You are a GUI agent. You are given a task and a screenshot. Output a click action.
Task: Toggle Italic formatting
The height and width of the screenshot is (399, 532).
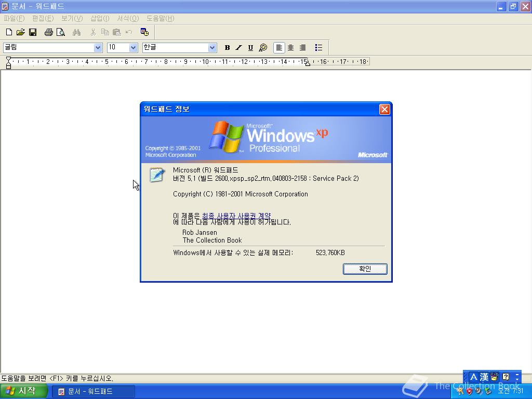pyautogui.click(x=239, y=48)
